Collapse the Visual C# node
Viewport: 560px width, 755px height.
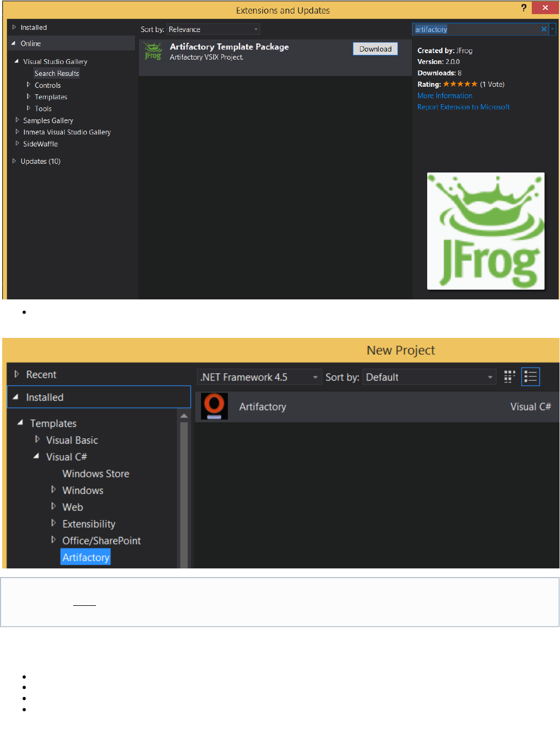36,456
